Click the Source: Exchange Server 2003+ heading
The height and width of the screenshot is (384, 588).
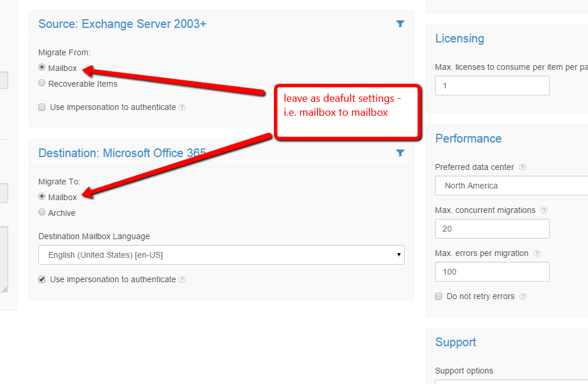[122, 24]
